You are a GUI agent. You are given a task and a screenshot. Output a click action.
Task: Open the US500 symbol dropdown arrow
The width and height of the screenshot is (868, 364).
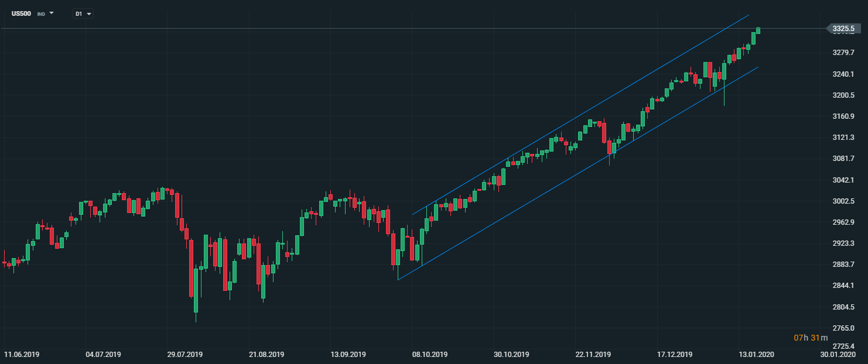tap(52, 13)
